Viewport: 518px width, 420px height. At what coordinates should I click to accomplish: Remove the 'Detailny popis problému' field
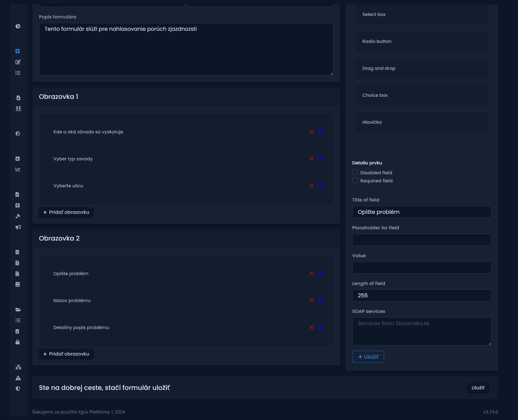tap(311, 327)
